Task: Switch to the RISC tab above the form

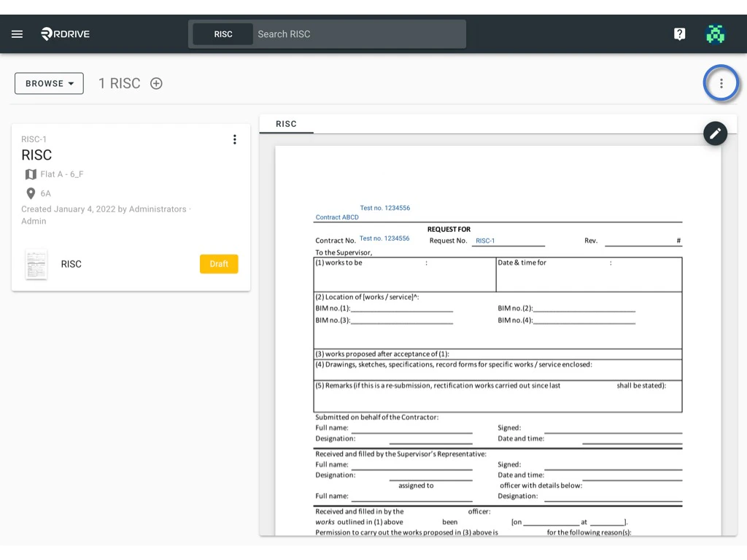Action: click(286, 124)
